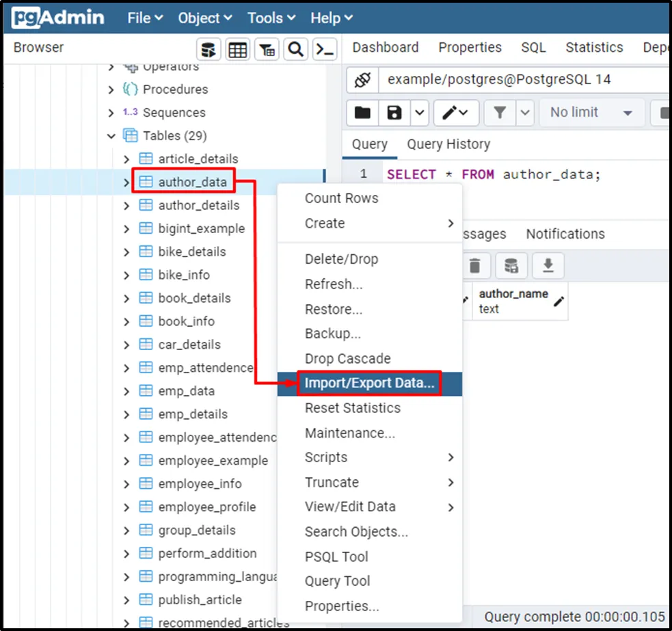Click the Save File floppy disk icon

394,113
